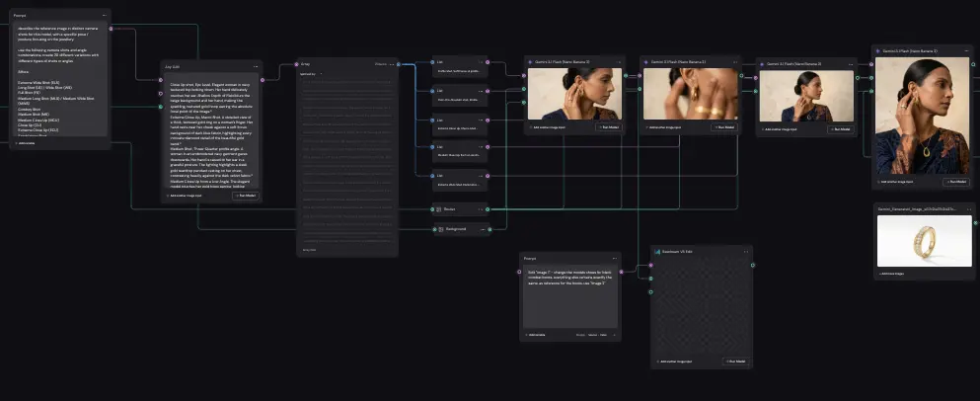Open the three-dot menu on the Any LLM node
The image size is (980, 401).
[x=256, y=66]
